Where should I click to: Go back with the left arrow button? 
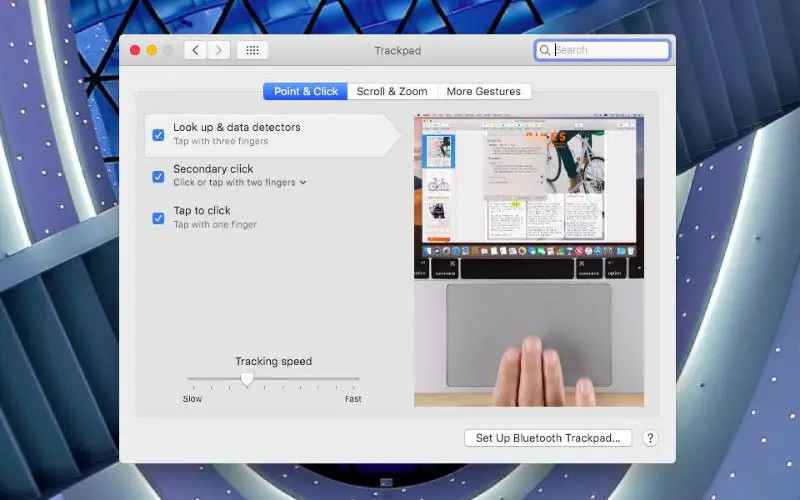point(195,50)
